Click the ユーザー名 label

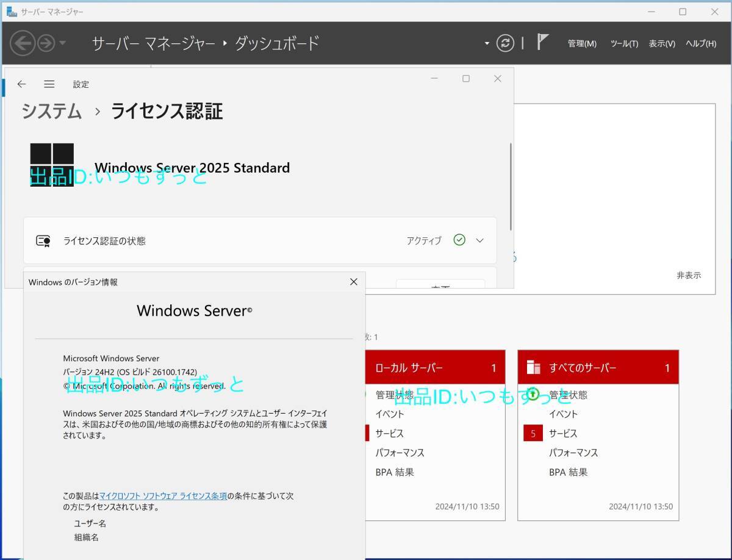coord(90,523)
